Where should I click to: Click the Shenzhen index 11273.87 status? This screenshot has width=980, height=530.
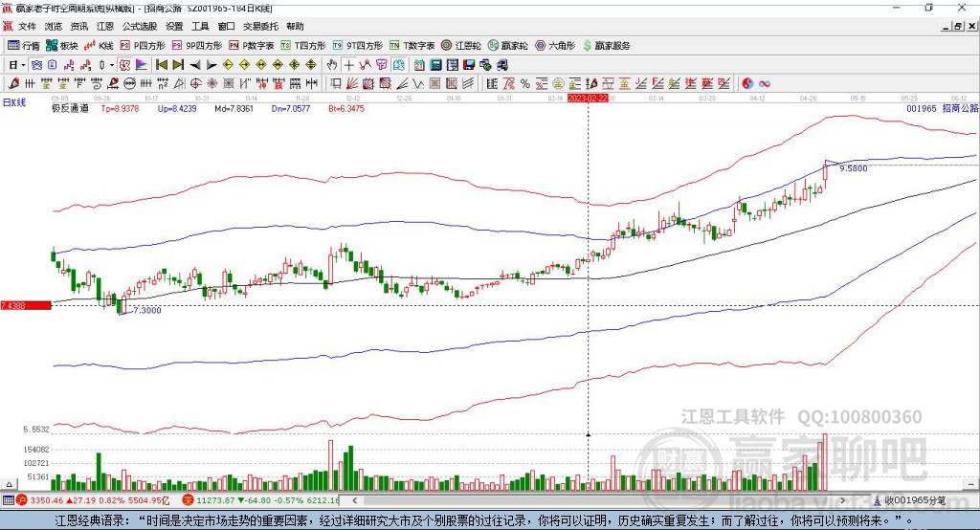pos(260,500)
